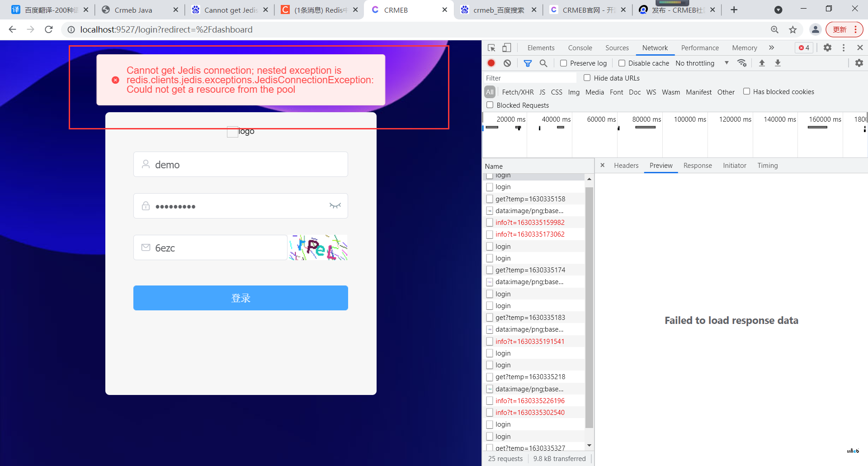Viewport: 868px width, 466px height.
Task: Enable Disable cache checkbox
Action: 622,63
